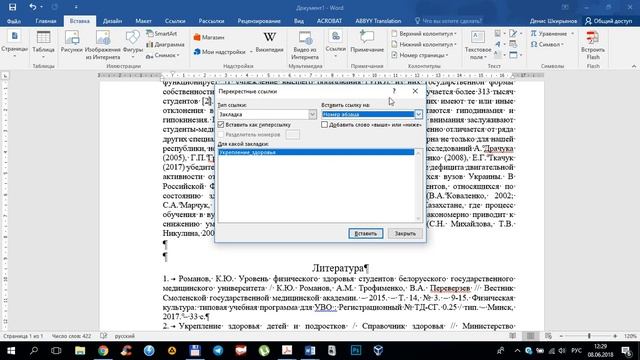This screenshot has height=360, width=640.
Task: Collapse the ribbon with the small arrow
Action: (x=633, y=66)
